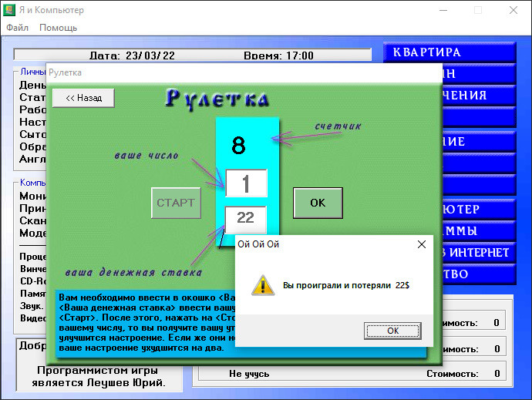Image resolution: width=532 pixels, height=400 pixels.
Task: Click the 'ваше число' input field showing 1
Action: click(246, 183)
